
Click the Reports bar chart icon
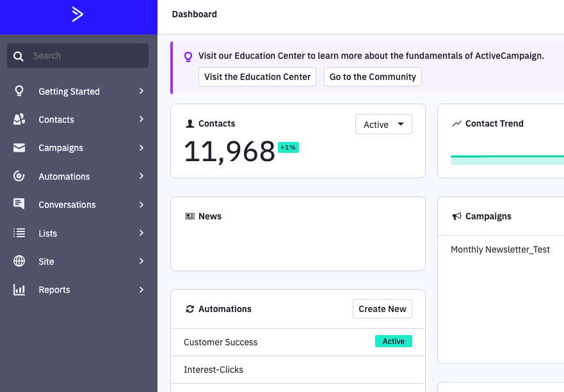19,290
